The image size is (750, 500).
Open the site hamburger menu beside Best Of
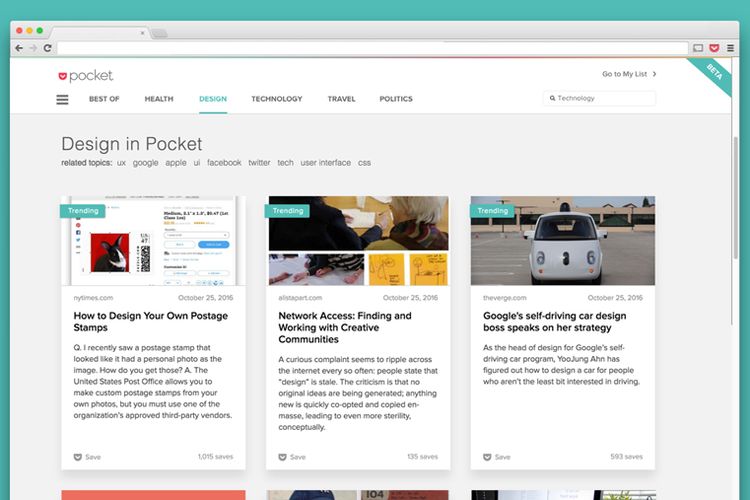tap(62, 100)
